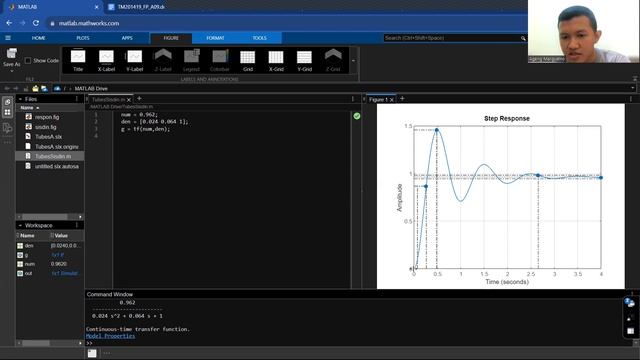This screenshot has height=360, width=640.
Task: Add a new figure tab
Action: 402,98
